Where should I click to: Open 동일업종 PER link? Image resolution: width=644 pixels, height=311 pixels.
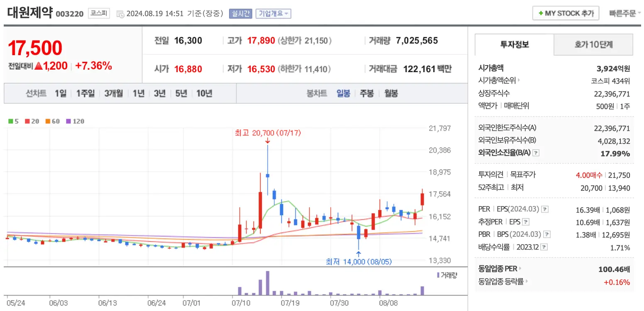500,269
